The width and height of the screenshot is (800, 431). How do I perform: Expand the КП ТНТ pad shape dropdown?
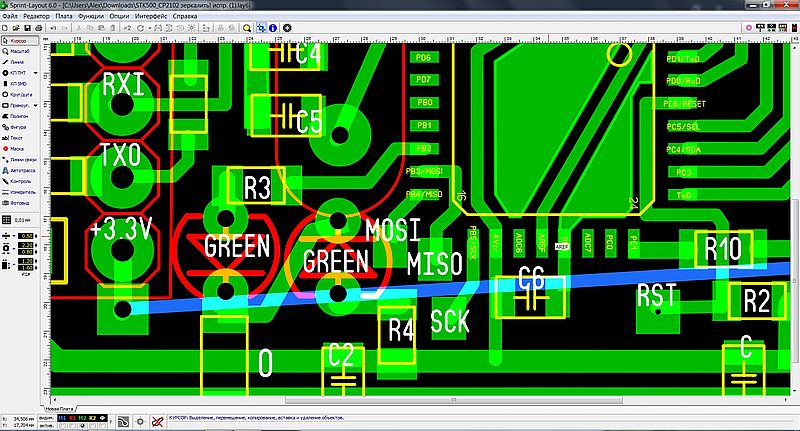[38, 74]
